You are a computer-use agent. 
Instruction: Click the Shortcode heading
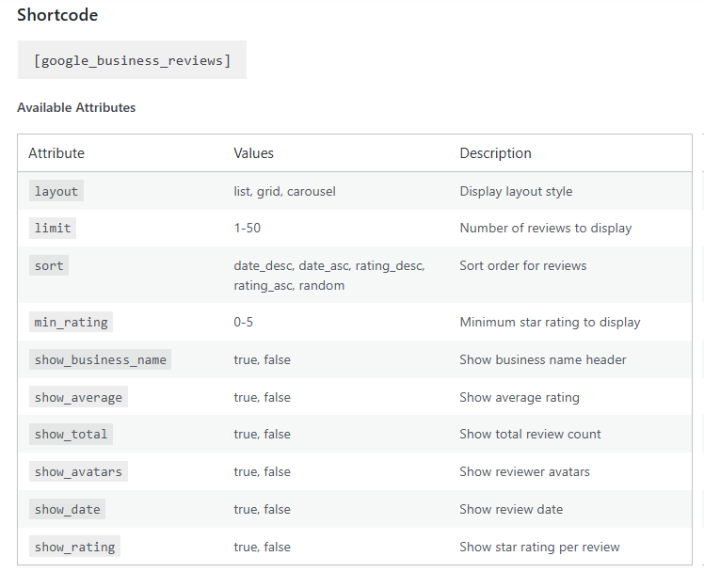pos(57,15)
